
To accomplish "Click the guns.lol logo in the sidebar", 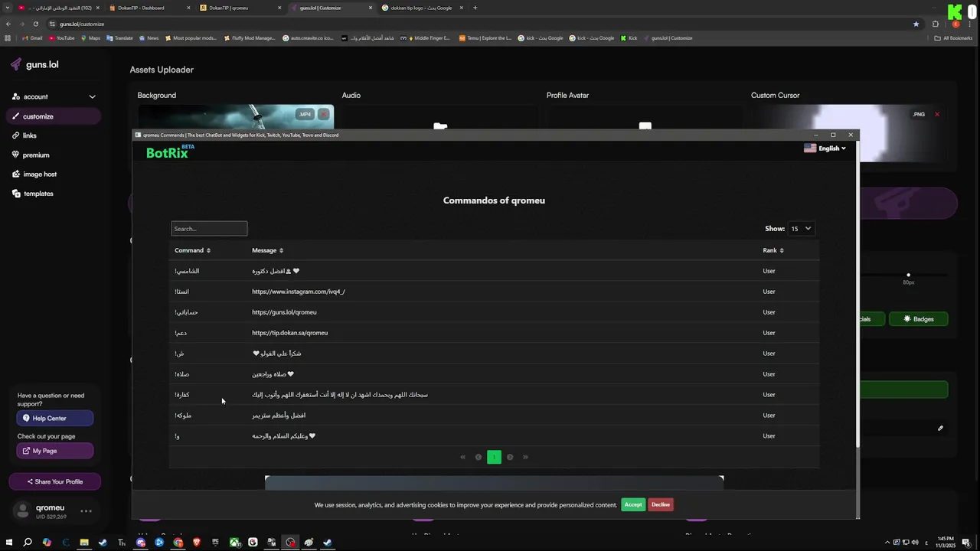I will point(34,65).
